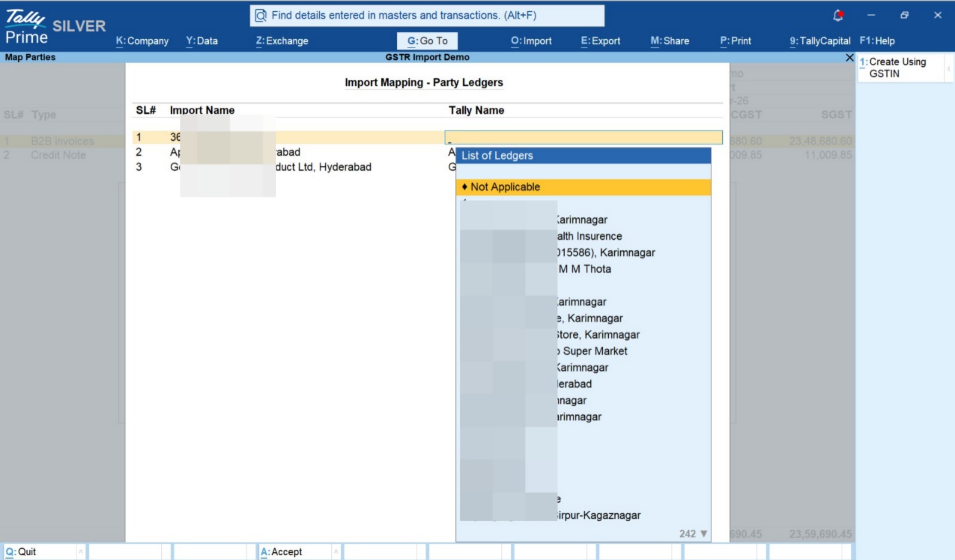Select ledger ending '015586), Karimnagar'

pyautogui.click(x=583, y=252)
